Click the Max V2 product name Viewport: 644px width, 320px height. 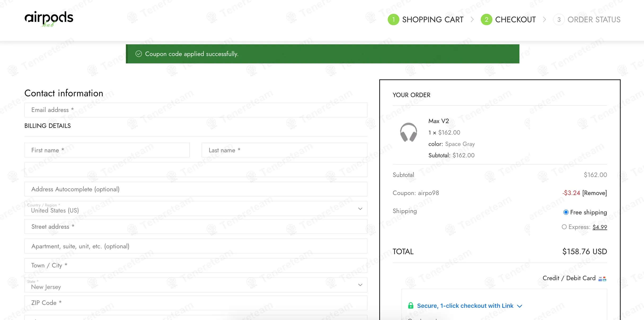tap(439, 121)
